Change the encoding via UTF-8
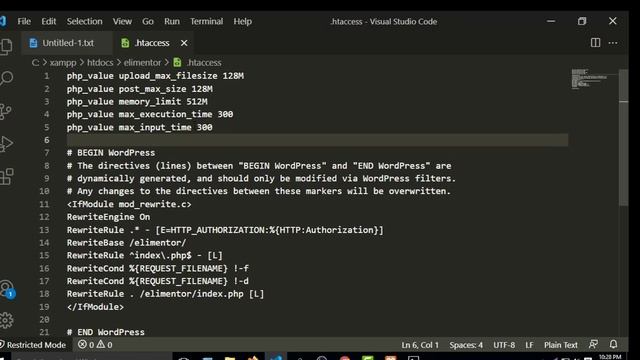 click(504, 345)
